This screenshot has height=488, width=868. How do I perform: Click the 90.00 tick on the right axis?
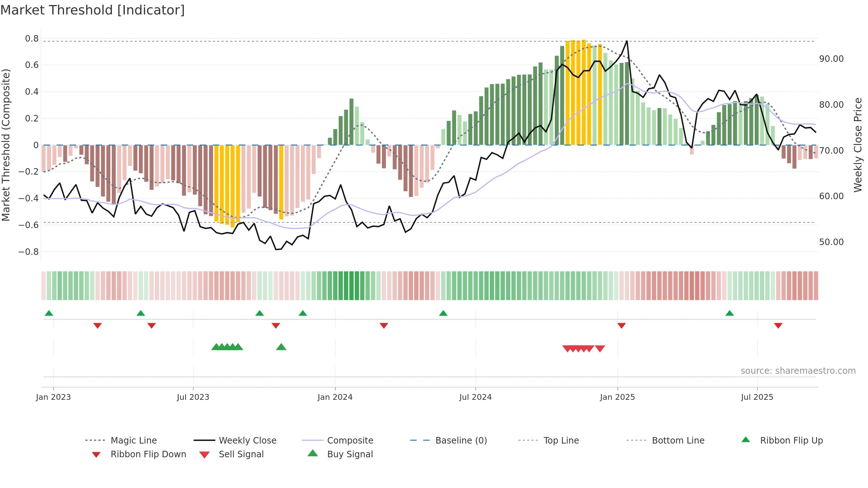pos(831,59)
